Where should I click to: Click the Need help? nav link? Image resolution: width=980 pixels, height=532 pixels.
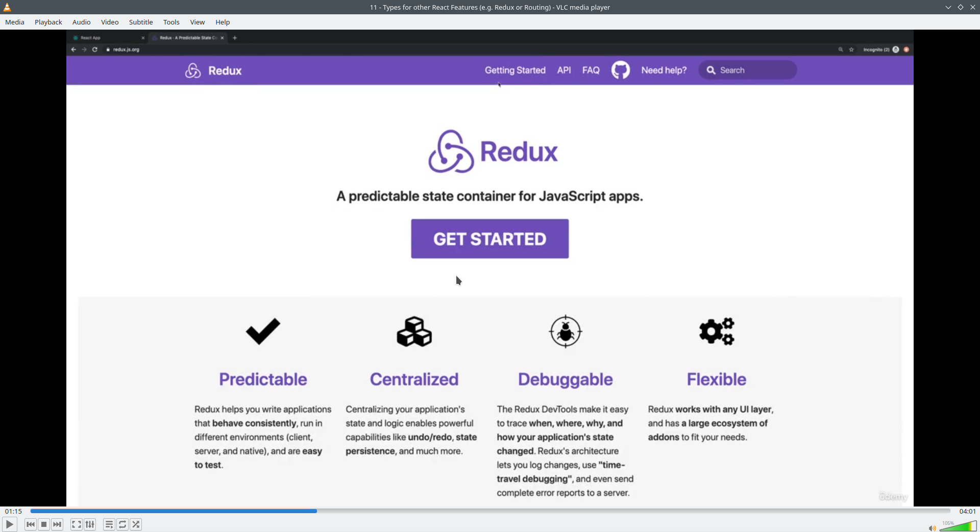coord(664,70)
